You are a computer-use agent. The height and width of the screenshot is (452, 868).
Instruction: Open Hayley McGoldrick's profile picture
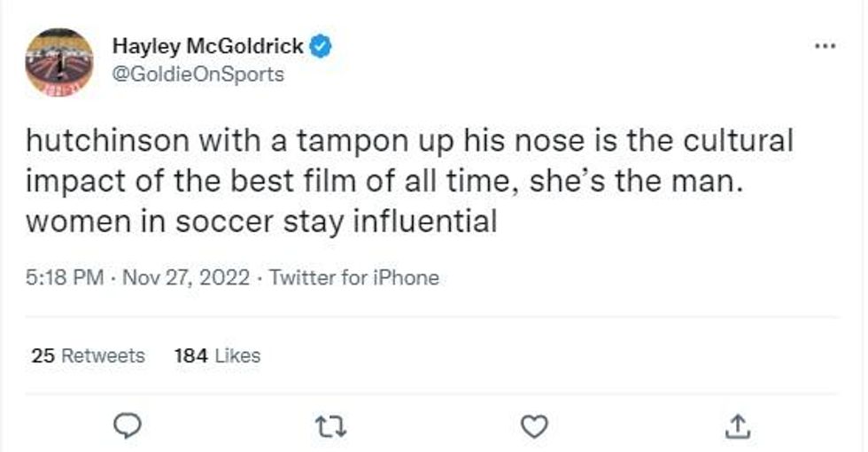click(59, 62)
